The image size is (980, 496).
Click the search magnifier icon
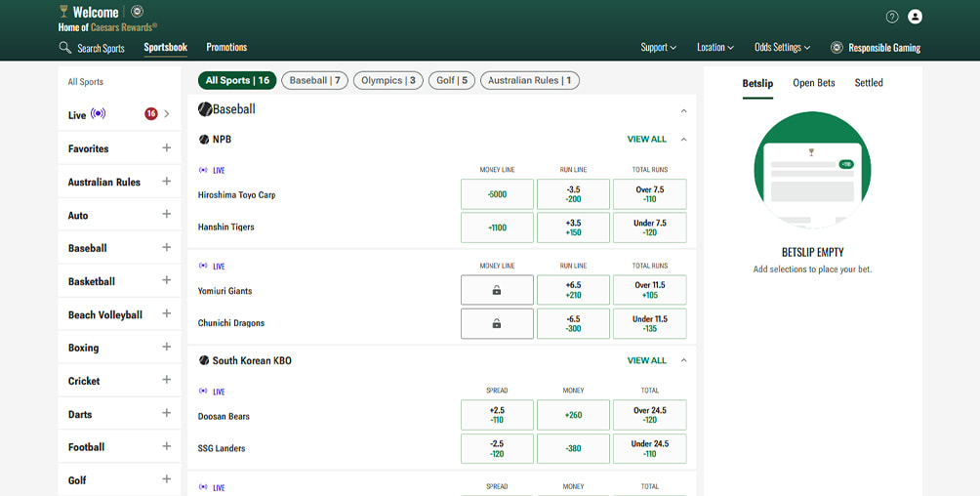coord(65,48)
